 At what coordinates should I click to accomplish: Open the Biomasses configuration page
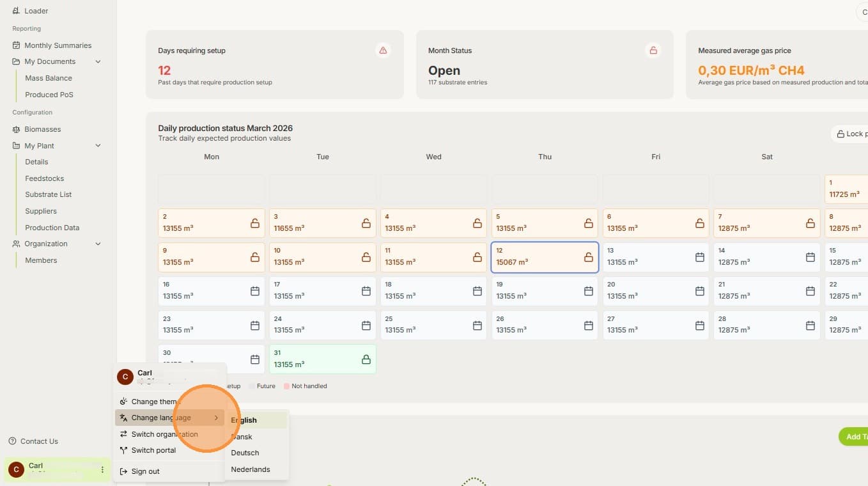[43, 129]
